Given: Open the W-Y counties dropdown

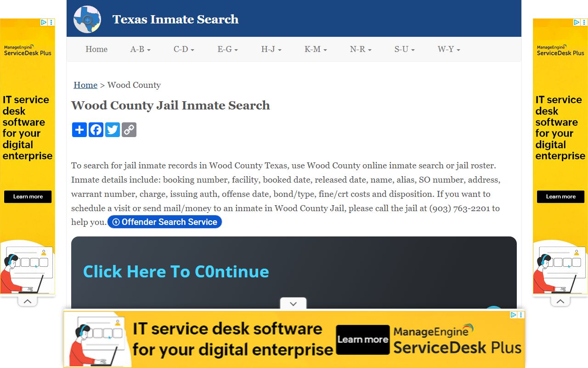Looking at the screenshot, I should [448, 49].
